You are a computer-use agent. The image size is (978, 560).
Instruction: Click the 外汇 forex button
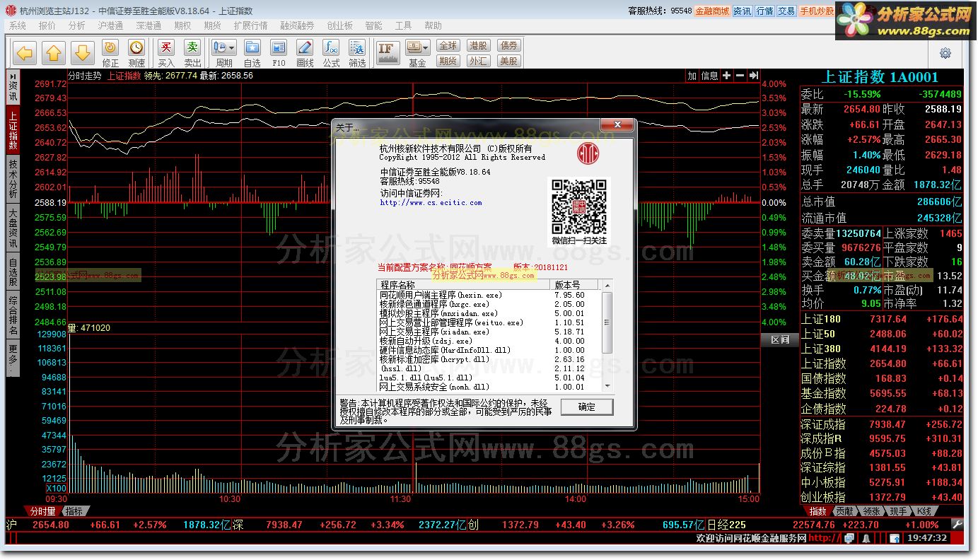[479, 61]
